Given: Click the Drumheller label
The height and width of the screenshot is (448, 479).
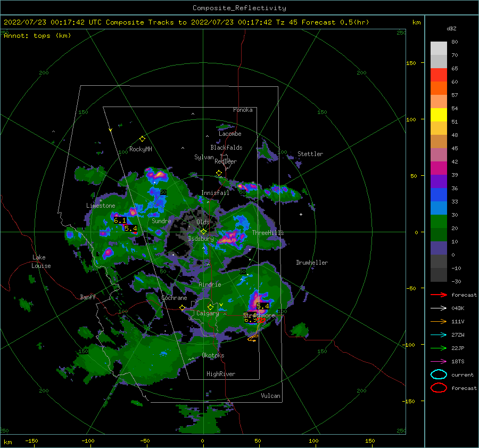Looking at the screenshot, I should [312, 263].
